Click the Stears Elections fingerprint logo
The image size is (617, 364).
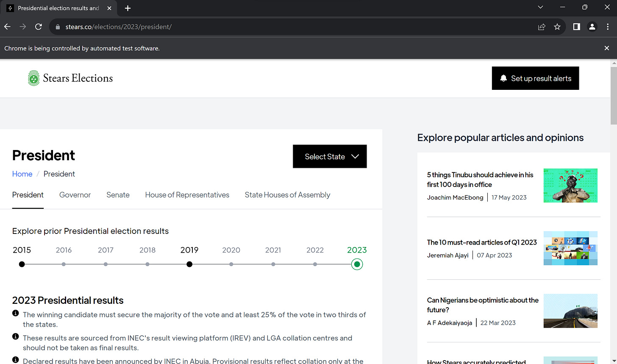click(33, 78)
